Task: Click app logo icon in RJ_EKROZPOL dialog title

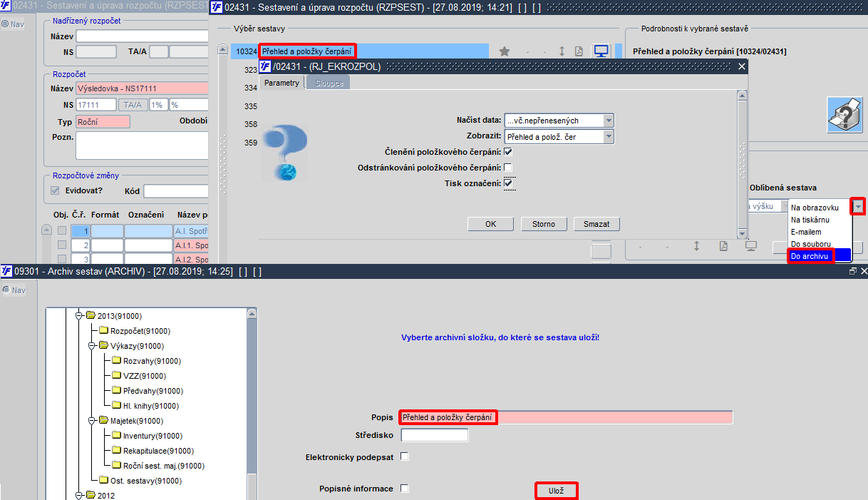Action: coord(265,66)
